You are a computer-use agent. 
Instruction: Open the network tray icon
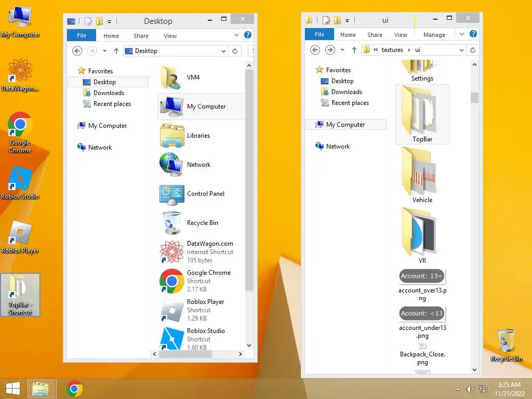483,389
